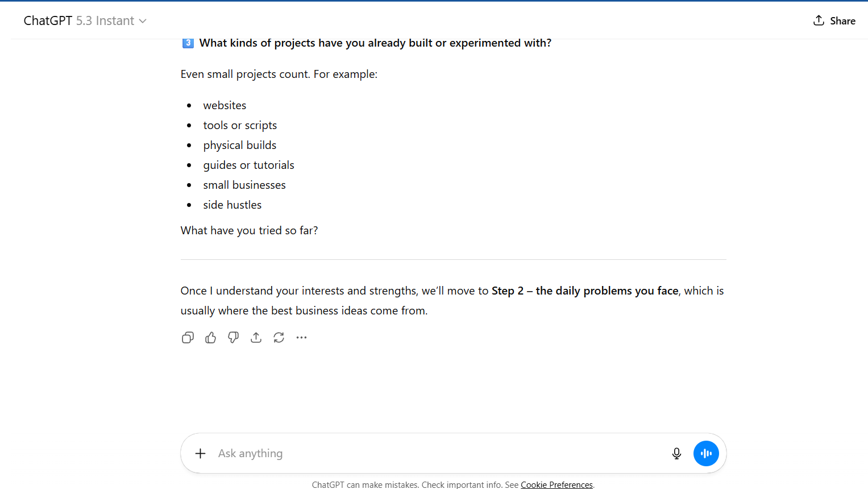This screenshot has width=868, height=489.
Task: Open the Cookie Preferences link
Action: [556, 484]
